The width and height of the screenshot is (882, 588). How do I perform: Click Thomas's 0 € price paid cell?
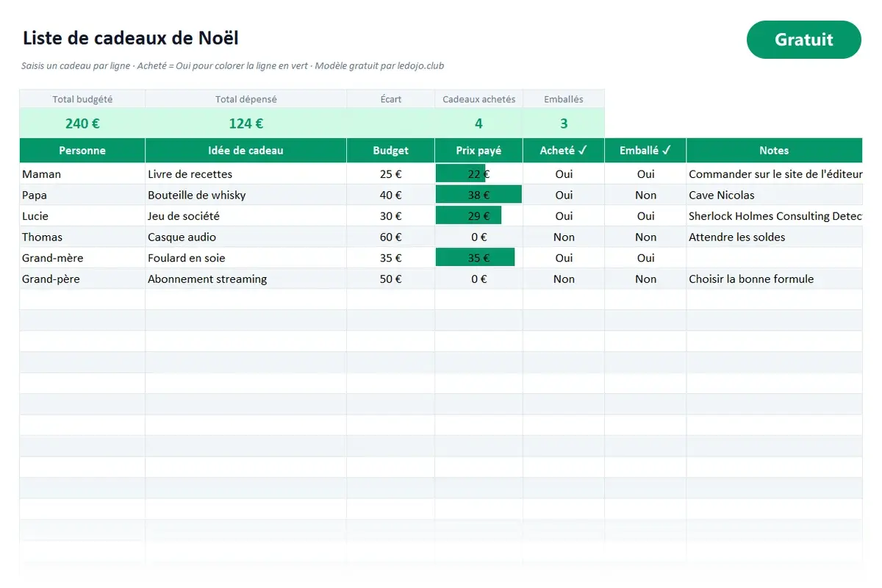(478, 237)
